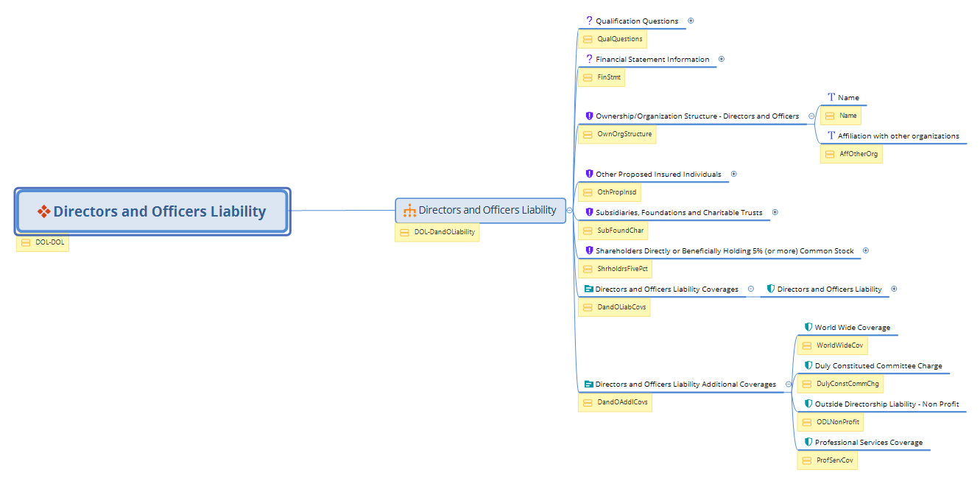
Task: Click the question mark icon beside Qualification Questions
Action: (589, 21)
